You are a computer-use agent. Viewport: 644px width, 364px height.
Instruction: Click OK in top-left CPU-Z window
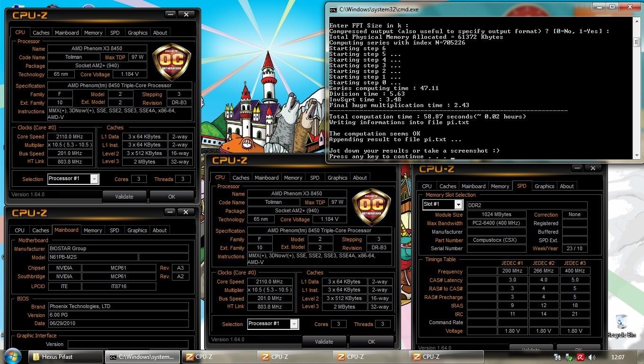[172, 197]
